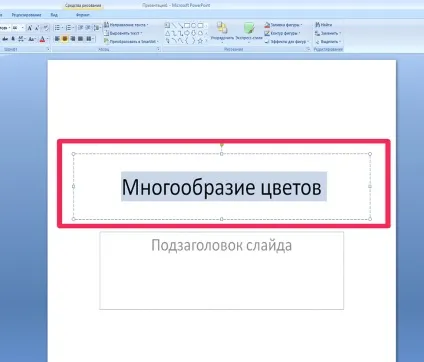
Task: Increase the list indent level
Action: (87, 28)
